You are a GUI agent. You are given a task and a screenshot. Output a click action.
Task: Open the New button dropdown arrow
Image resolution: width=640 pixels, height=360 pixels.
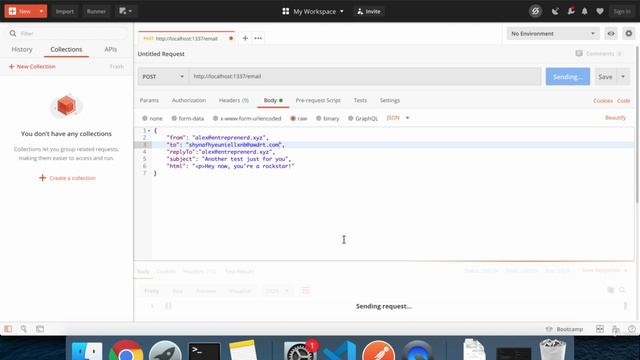click(41, 11)
